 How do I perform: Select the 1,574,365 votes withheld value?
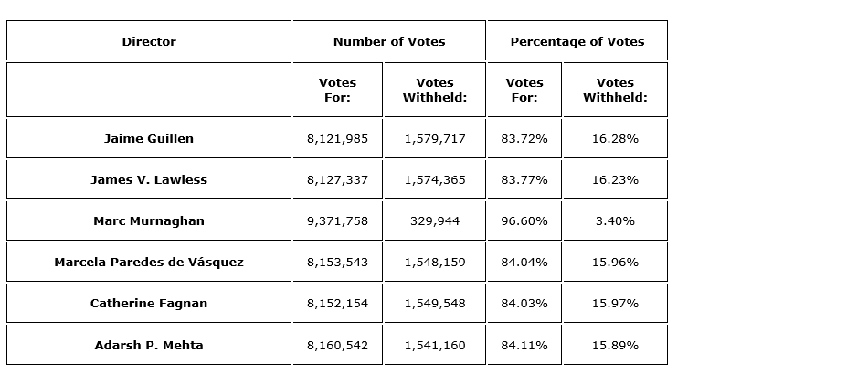(x=435, y=179)
